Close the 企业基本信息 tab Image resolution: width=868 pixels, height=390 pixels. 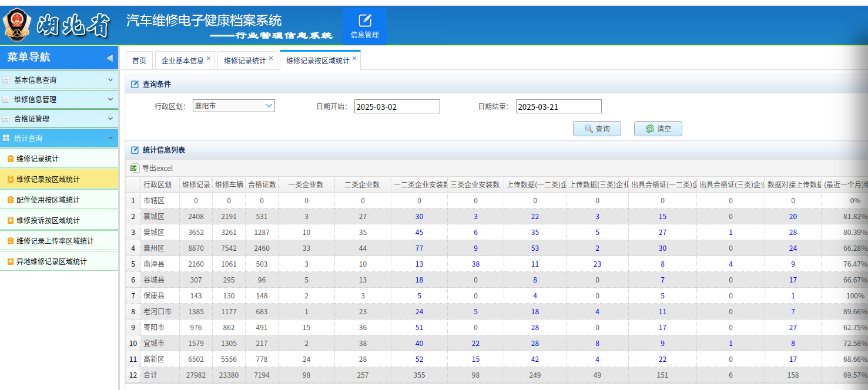tap(209, 58)
